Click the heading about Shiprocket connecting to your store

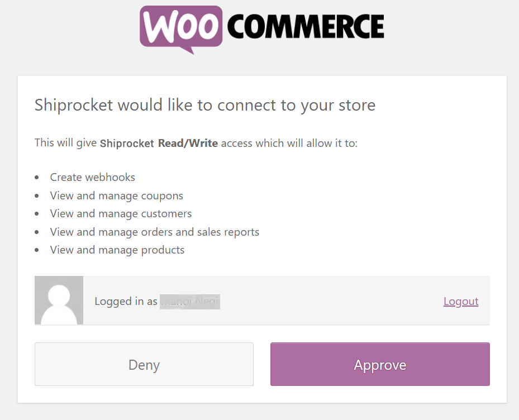tap(205, 105)
